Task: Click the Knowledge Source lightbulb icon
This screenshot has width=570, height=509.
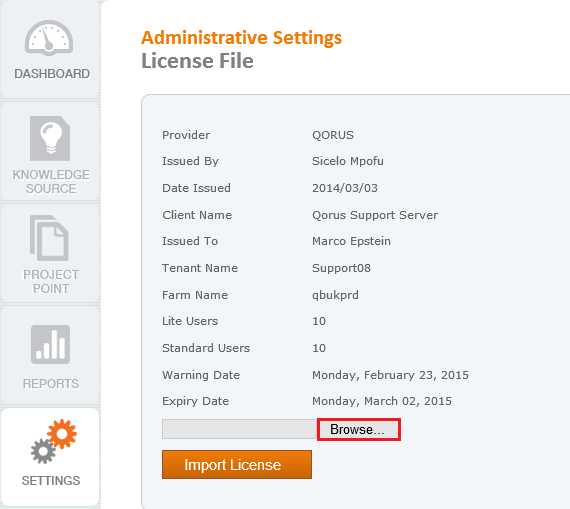Action: pyautogui.click(x=50, y=139)
